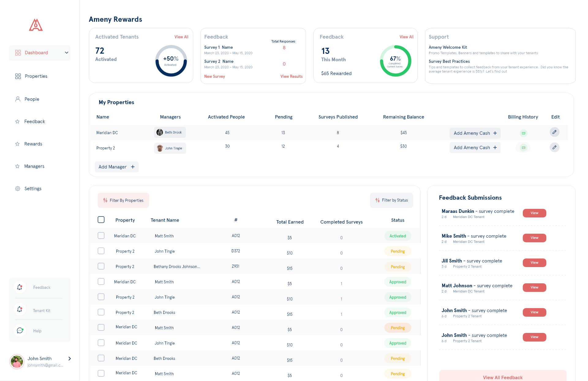Expand the Dashboard dropdown chevron
The width and height of the screenshot is (588, 381).
[66, 53]
